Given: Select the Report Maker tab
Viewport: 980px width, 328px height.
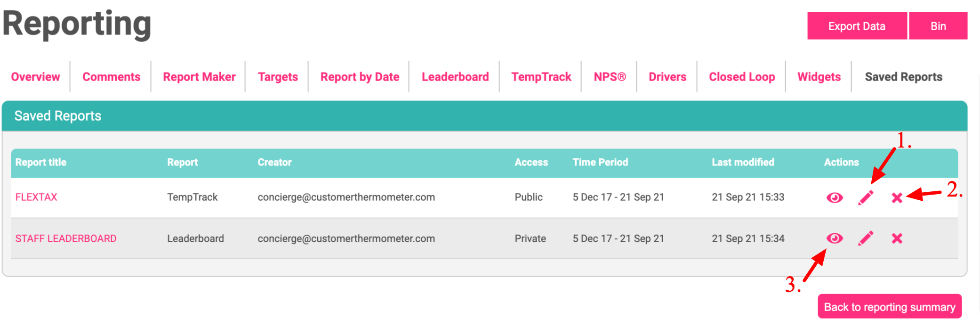Looking at the screenshot, I should coord(199,77).
